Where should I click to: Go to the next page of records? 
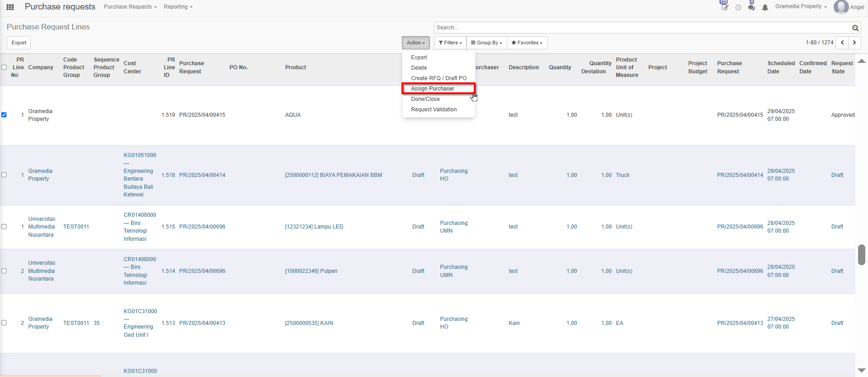(854, 43)
